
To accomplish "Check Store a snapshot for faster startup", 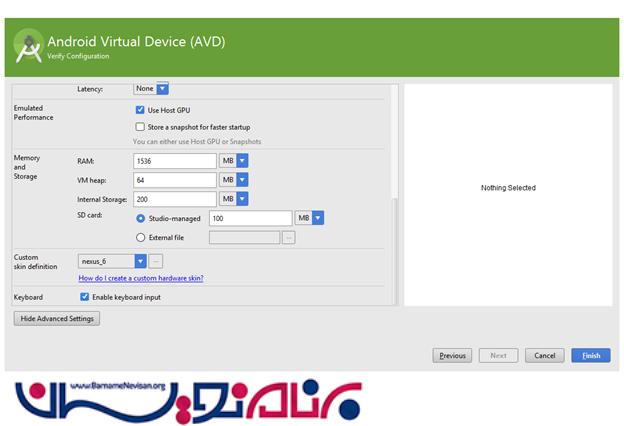I will pyautogui.click(x=140, y=127).
